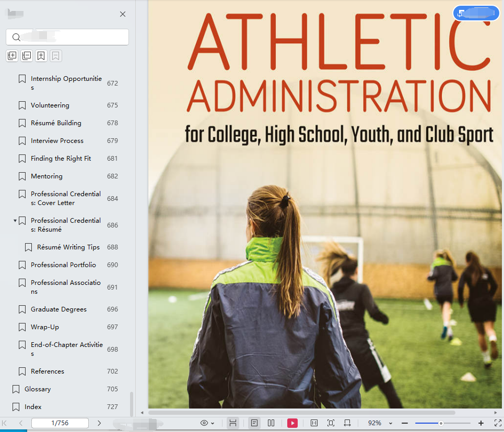Click the bookmark icon beside Volunteering
Viewport: 504px width, 432px height.
(22, 105)
